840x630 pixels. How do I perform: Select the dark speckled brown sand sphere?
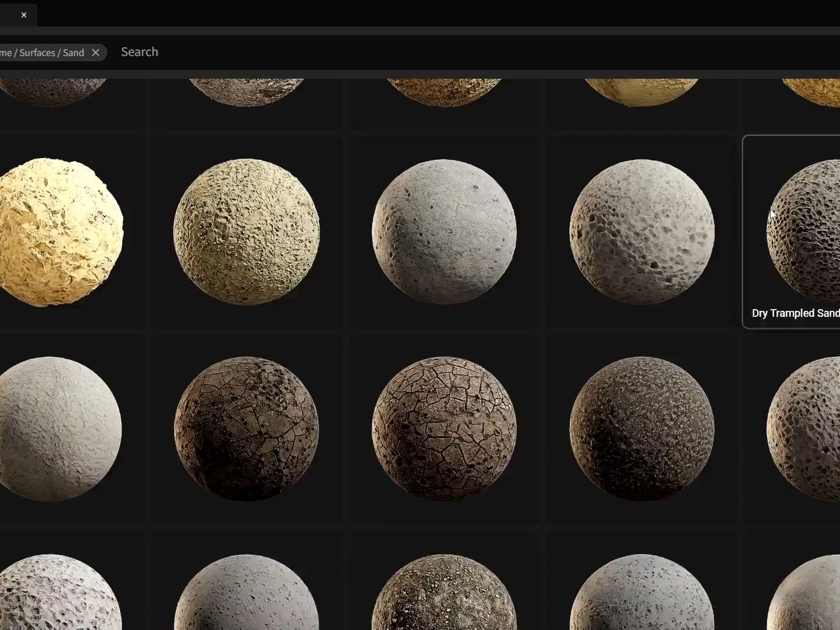tap(642, 429)
